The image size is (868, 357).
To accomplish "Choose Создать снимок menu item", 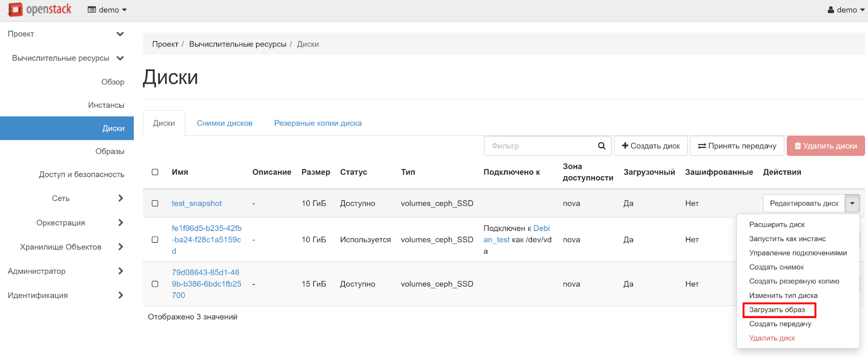I will click(x=776, y=267).
